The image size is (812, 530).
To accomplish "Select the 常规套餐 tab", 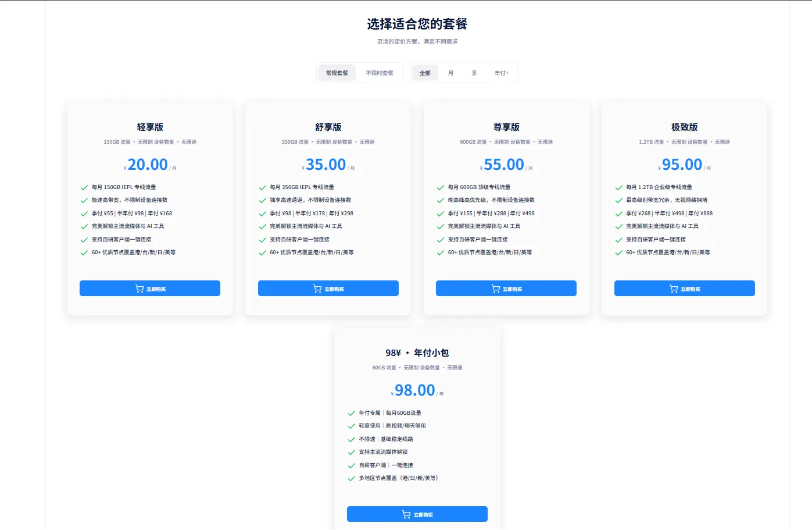I will [x=337, y=73].
